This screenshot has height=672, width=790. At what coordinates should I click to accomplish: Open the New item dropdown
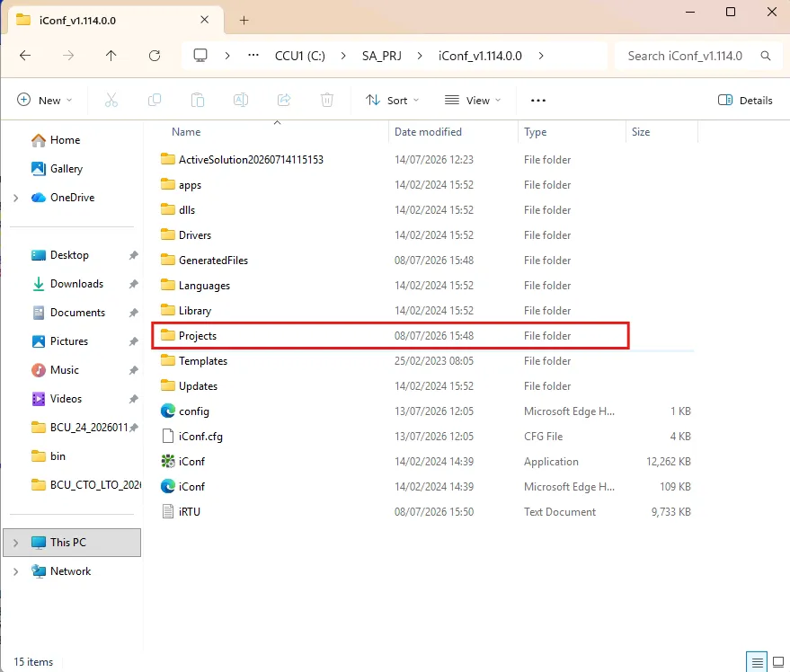[x=45, y=101]
